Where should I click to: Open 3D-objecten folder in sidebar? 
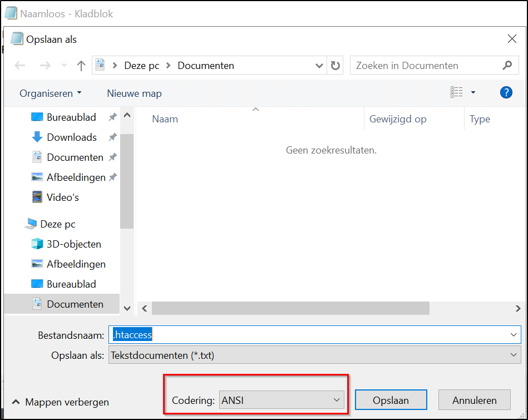click(x=73, y=244)
